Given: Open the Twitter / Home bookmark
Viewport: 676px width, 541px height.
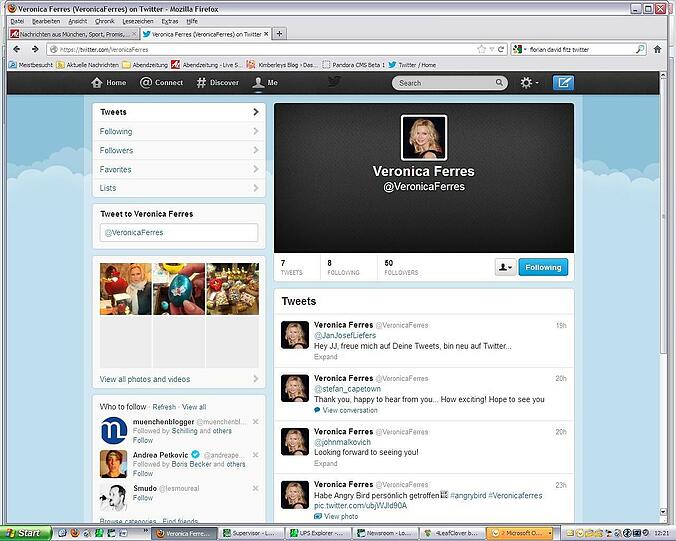Looking at the screenshot, I should [x=412, y=65].
